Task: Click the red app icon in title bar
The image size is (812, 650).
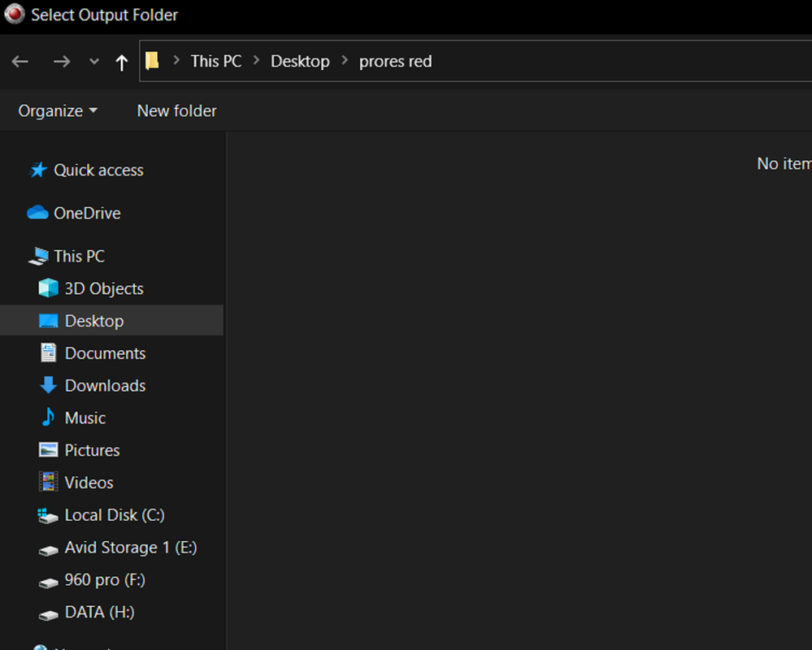Action: 15,14
